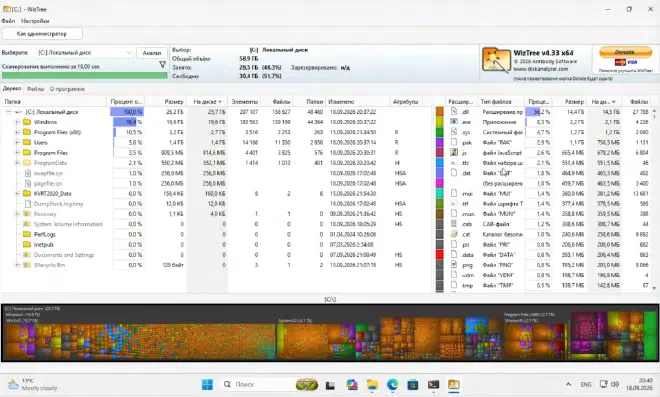Click the Изменено column header
Image resolution: width=660 pixels, height=397 pixels.
pos(357,101)
